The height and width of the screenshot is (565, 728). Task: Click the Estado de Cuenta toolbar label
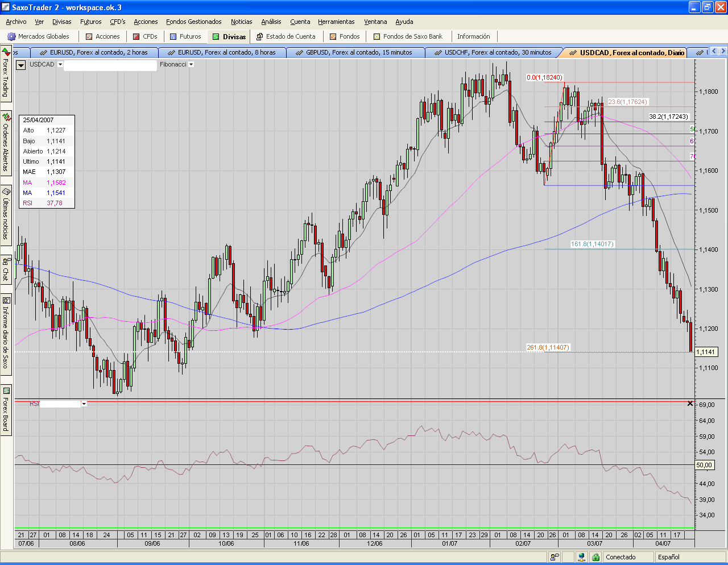tap(291, 36)
